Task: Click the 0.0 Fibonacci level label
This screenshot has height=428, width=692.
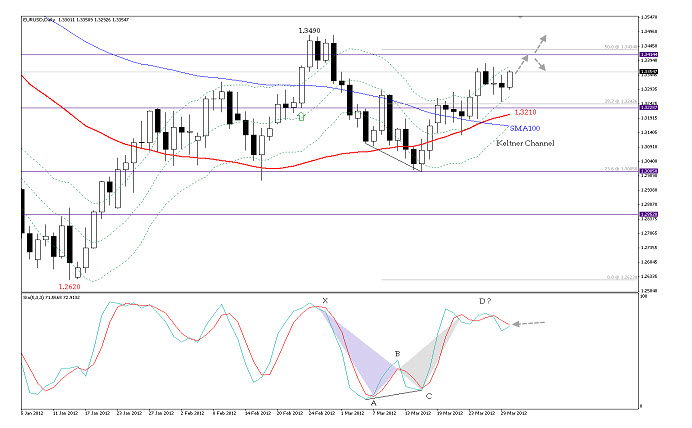Action: (x=621, y=277)
